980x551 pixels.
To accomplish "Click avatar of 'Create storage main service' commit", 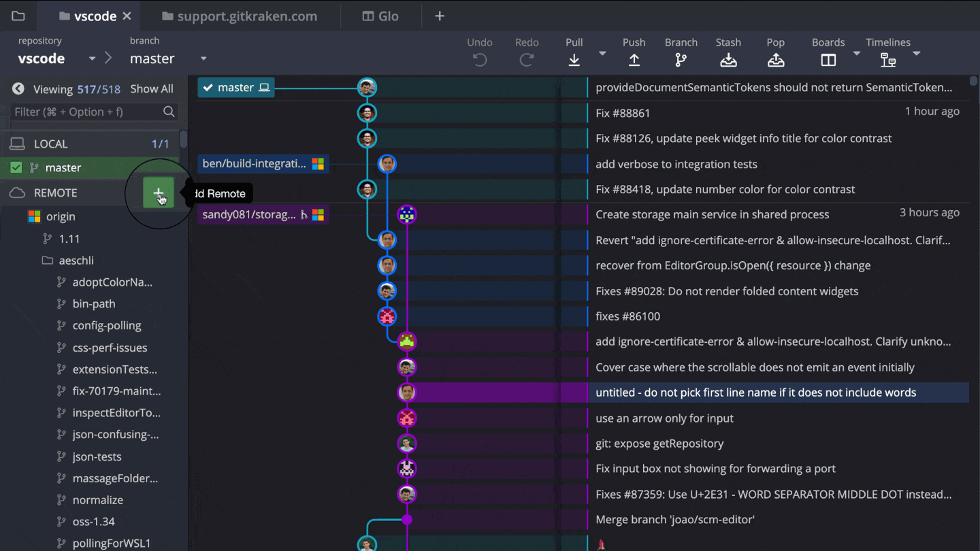I will click(x=407, y=215).
